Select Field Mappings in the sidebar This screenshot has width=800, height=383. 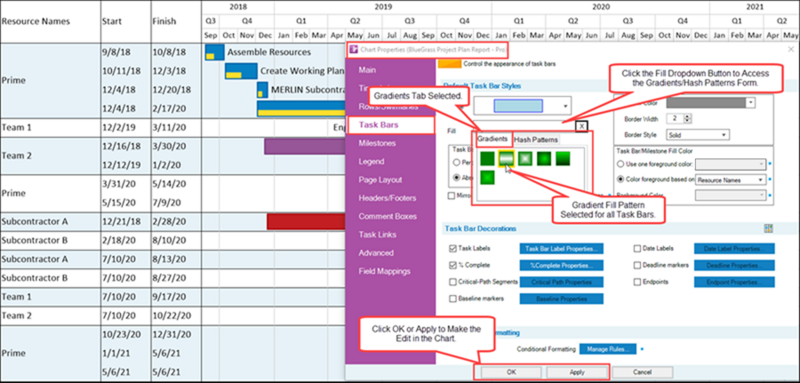pos(384,271)
